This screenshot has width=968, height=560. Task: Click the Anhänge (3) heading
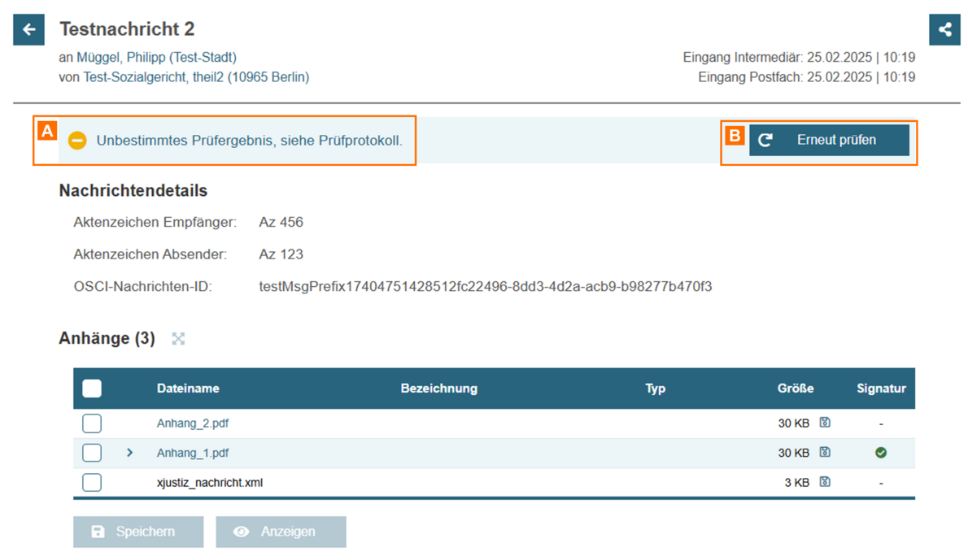[x=107, y=339]
